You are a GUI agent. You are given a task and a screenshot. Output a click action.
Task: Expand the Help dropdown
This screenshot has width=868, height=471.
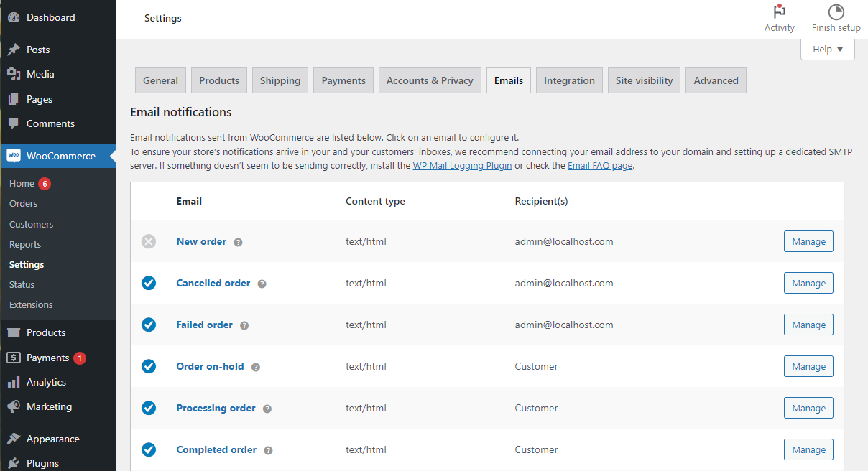tap(828, 50)
